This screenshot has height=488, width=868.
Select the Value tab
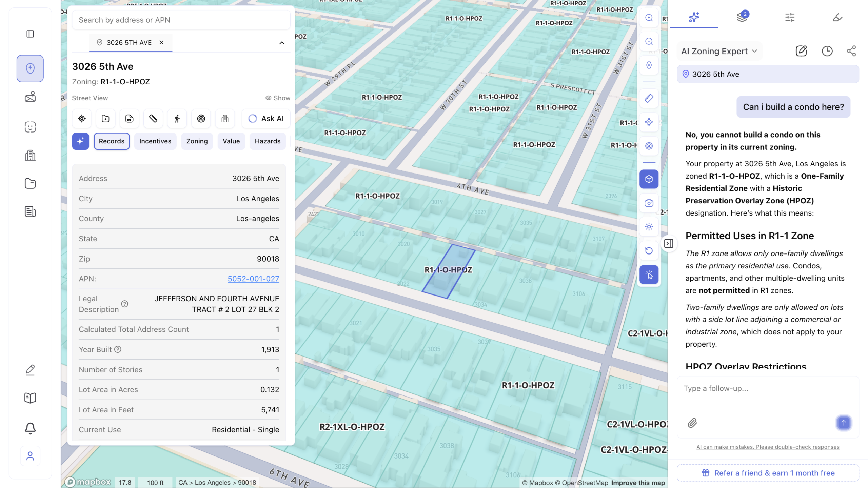tap(231, 141)
